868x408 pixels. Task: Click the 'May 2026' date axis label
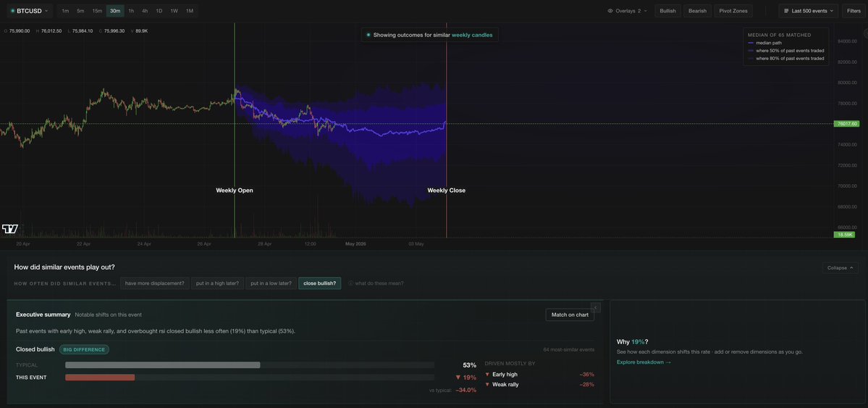click(355, 244)
